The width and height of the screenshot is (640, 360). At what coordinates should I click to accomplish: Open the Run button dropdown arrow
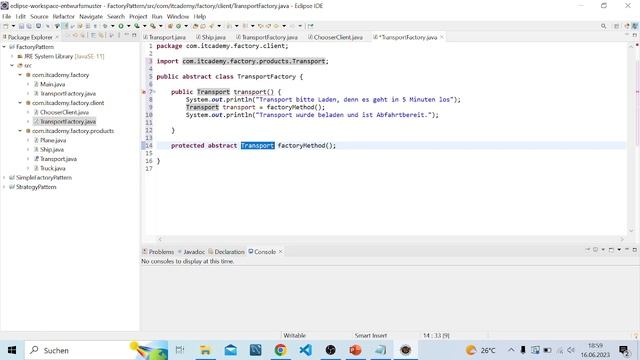[128, 26]
